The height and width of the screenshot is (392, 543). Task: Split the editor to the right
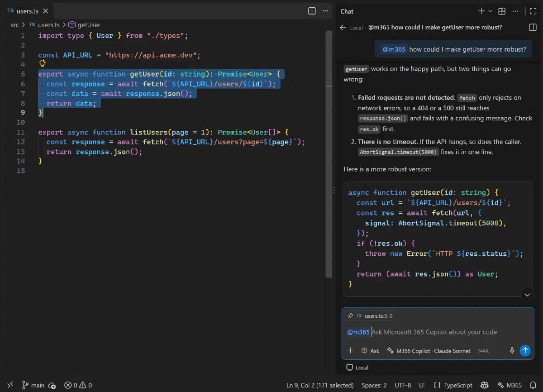(312, 11)
